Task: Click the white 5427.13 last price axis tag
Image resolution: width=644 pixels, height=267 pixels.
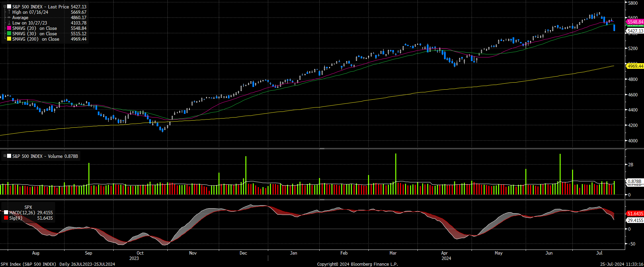Action: [635, 31]
